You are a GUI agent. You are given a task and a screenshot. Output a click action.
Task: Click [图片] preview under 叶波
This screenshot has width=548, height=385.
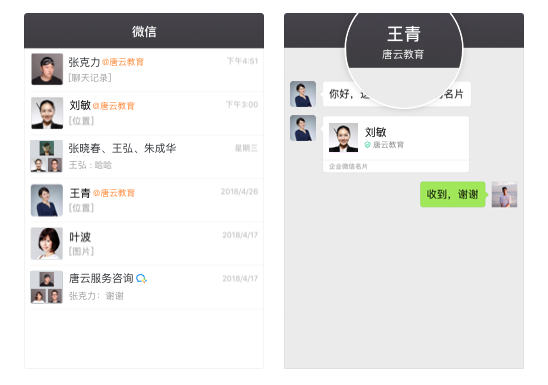click(x=81, y=251)
